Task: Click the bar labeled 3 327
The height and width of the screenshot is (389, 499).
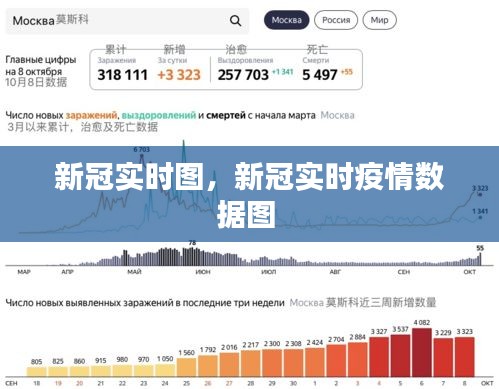Action: coord(379,357)
